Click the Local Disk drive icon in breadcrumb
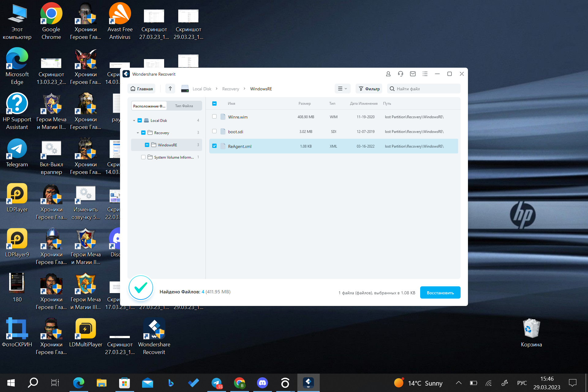The width and height of the screenshot is (588, 392). click(185, 89)
